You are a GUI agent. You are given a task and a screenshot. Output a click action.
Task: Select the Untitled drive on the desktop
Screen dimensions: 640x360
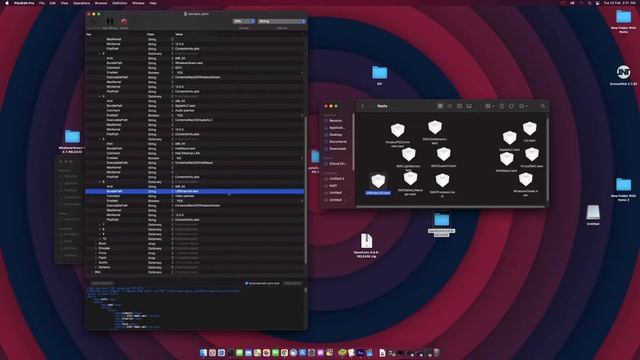(x=593, y=212)
